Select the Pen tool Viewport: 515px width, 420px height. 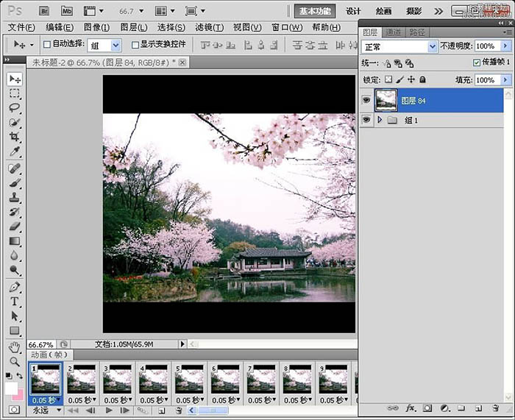(x=14, y=287)
